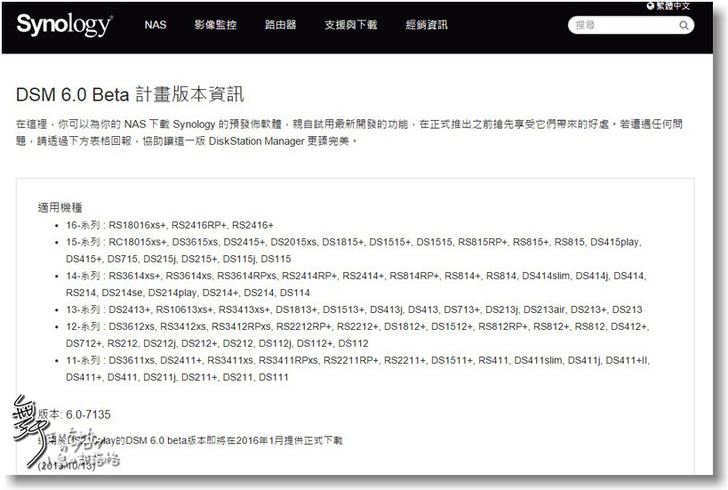Click the DS712+, RS212 continuation line

click(217, 344)
